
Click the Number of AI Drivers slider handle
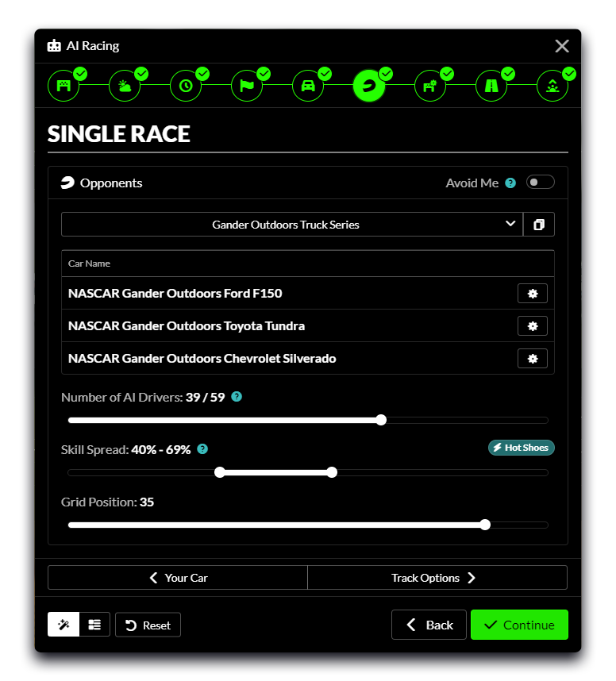pos(381,420)
